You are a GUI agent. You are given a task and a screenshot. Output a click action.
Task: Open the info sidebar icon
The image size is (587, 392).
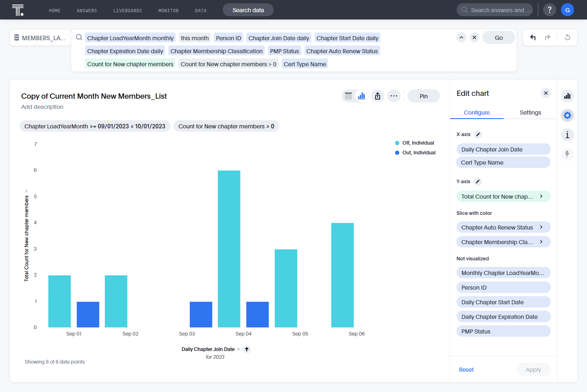point(567,135)
